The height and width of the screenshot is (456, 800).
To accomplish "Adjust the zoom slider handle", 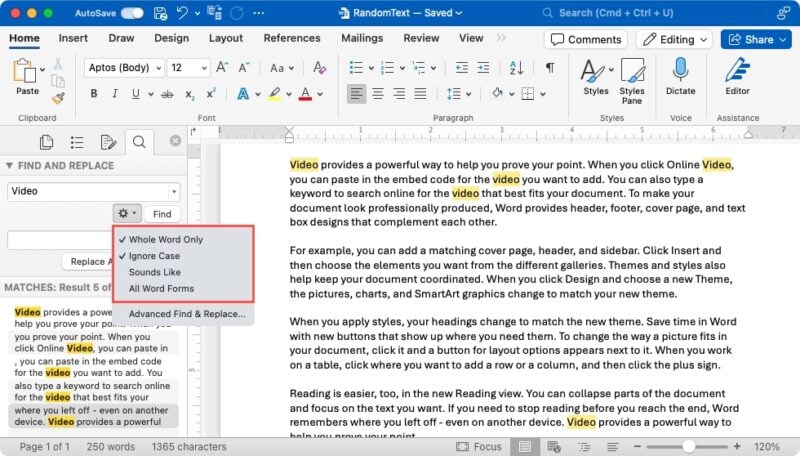I will pyautogui.click(x=688, y=446).
